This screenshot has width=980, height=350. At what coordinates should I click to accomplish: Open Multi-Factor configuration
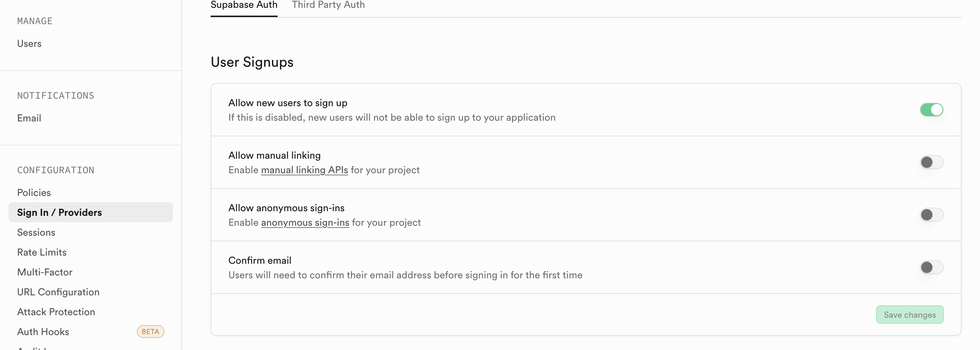tap(45, 272)
